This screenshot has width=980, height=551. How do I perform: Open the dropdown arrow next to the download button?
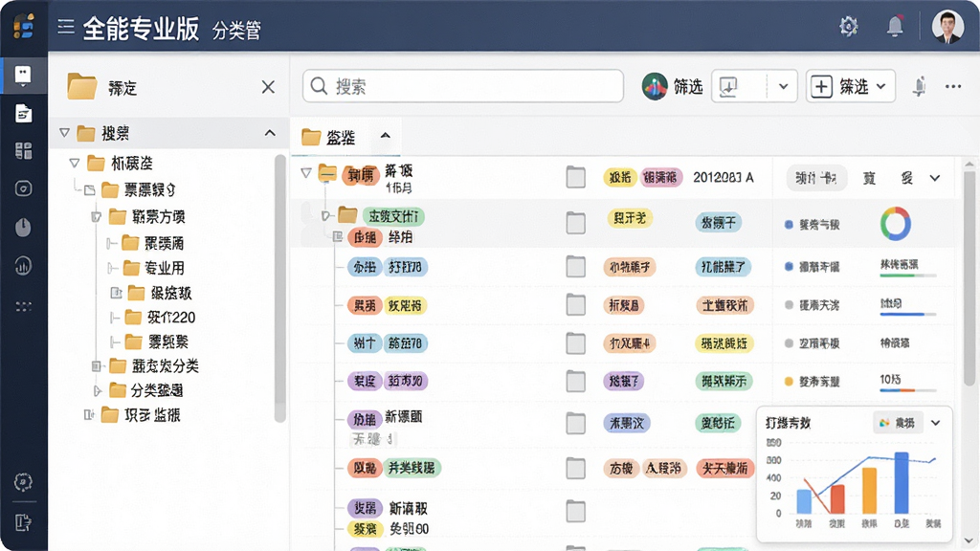pos(783,86)
